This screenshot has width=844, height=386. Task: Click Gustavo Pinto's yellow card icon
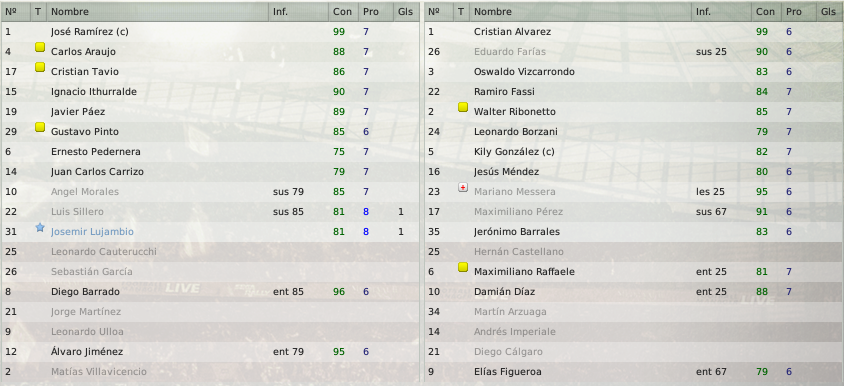[x=40, y=127]
